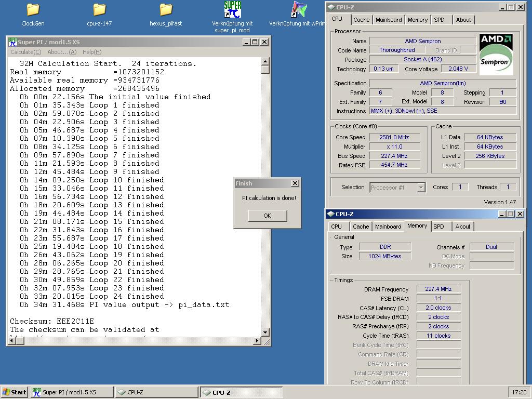Click the Start button on taskbar
Viewport: 532px width, 399px height.
click(x=15, y=392)
